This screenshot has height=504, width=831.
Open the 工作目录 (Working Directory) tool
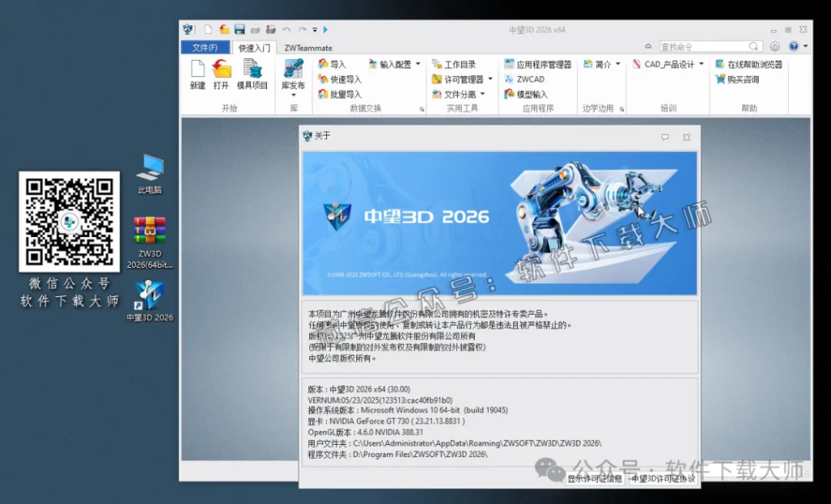coord(453,63)
